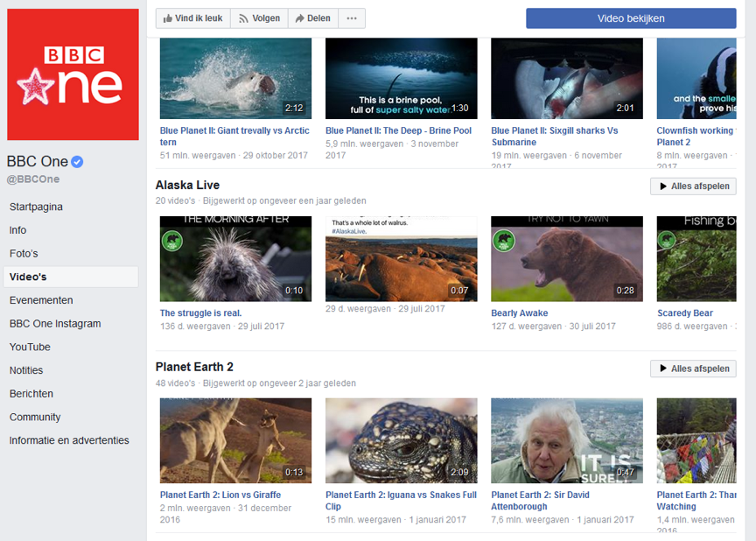Open the prayer flags bridge thumbnail
This screenshot has height=541, width=756.
[x=696, y=440]
